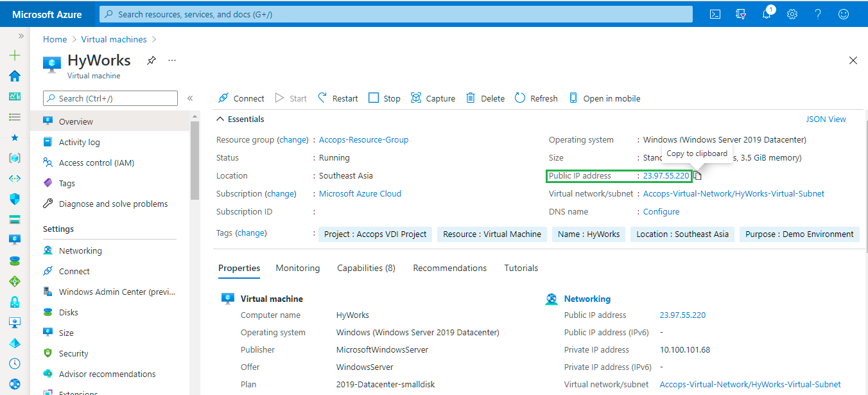This screenshot has width=868, height=395.
Task: Focus the global search resources box
Action: [x=396, y=14]
